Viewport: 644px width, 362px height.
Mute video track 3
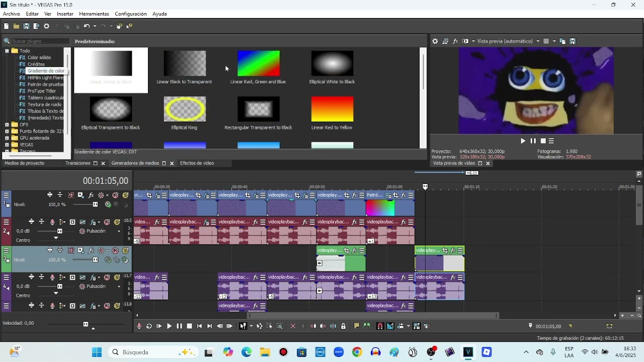click(115, 250)
